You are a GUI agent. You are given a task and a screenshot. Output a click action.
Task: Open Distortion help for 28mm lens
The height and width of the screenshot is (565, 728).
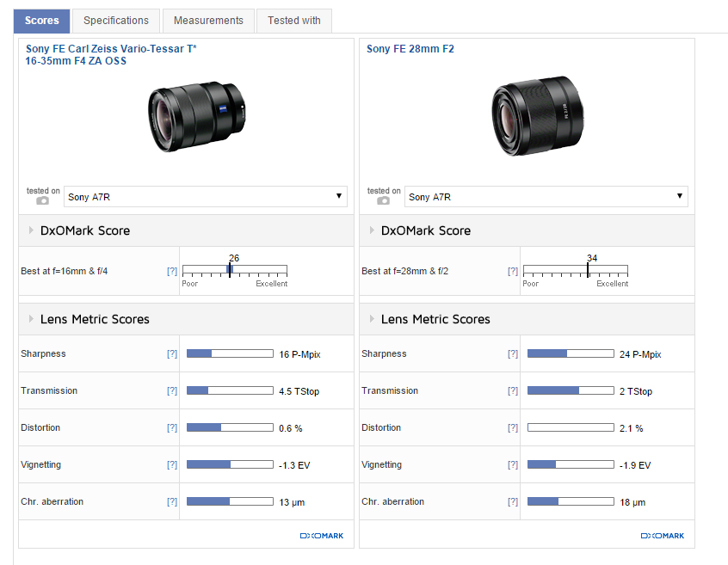pos(513,427)
